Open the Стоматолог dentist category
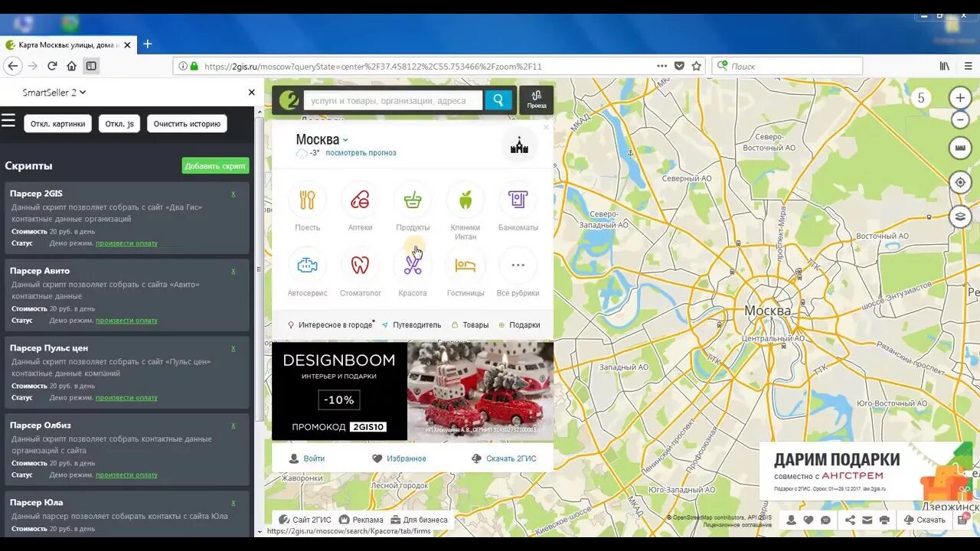980x551 pixels. [x=360, y=272]
